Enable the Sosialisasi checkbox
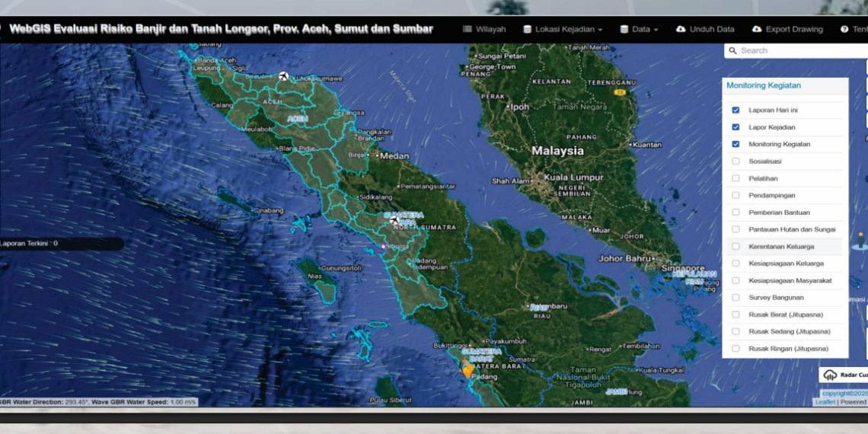 (736, 161)
